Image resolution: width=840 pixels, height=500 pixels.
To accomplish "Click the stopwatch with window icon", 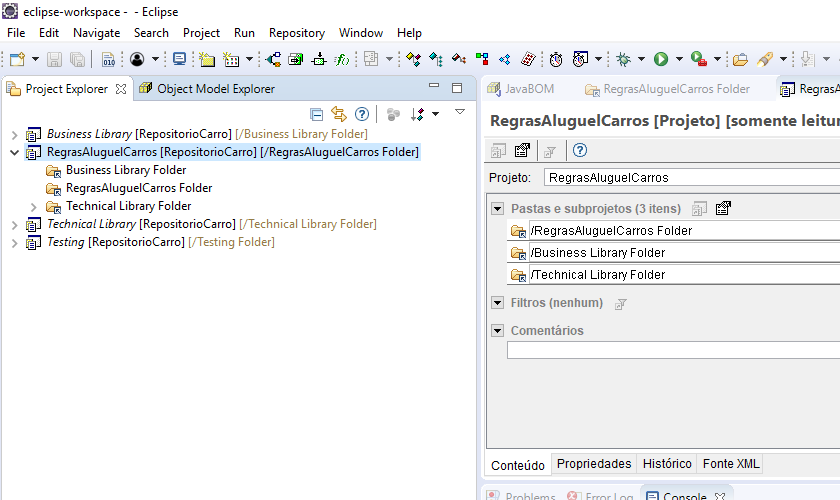I will click(580, 59).
